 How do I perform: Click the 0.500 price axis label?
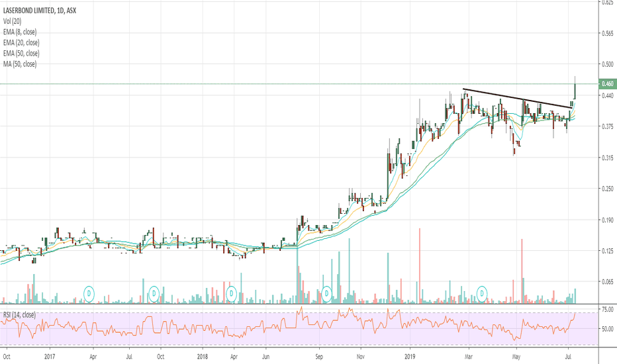tap(608, 64)
